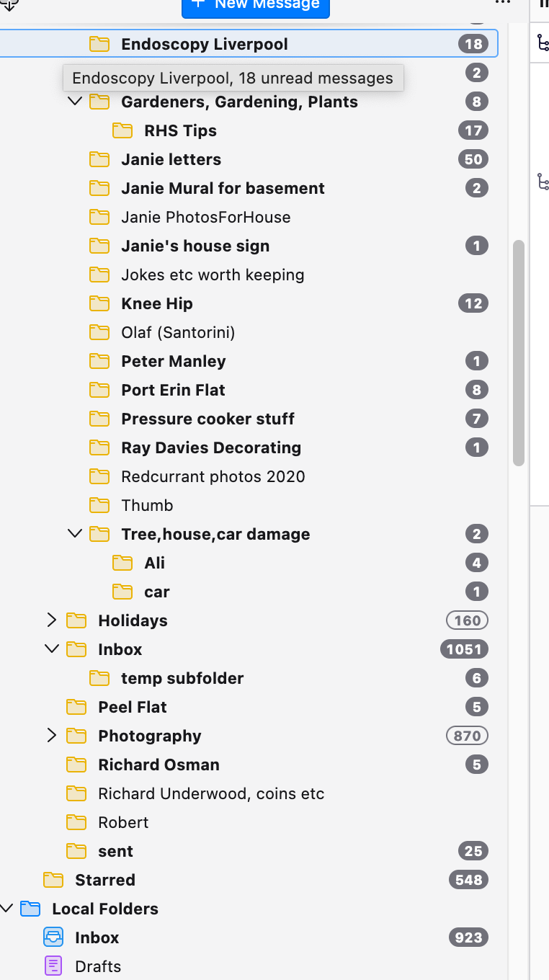Click the Starred folder icon
Viewport: 549px width, 980px height.
tap(53, 880)
